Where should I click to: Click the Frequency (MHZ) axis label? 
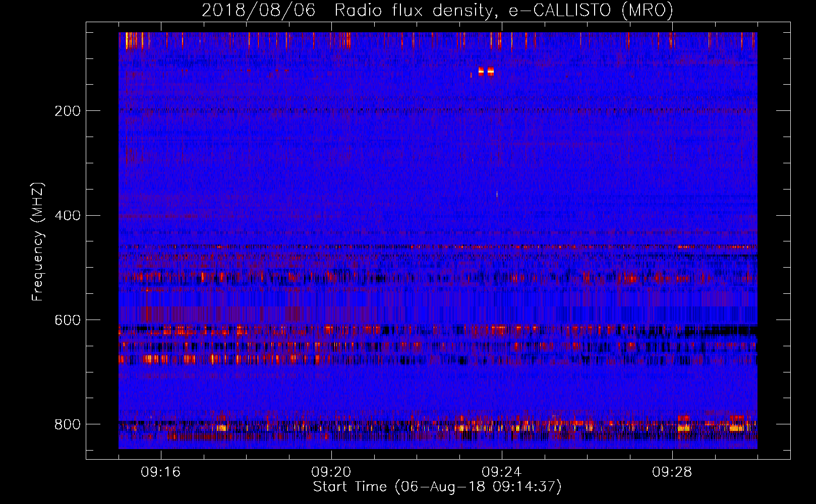coord(38,241)
